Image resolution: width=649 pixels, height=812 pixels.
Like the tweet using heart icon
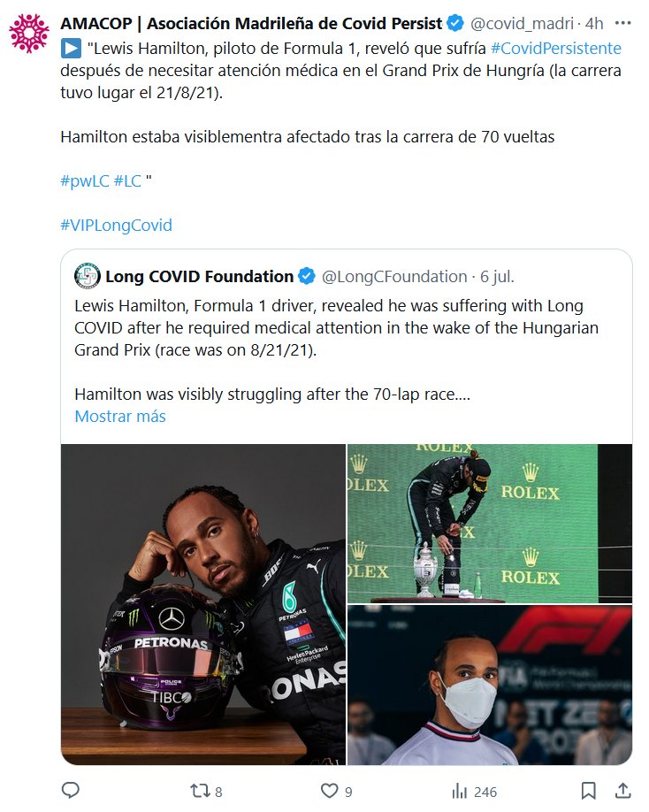[330, 790]
